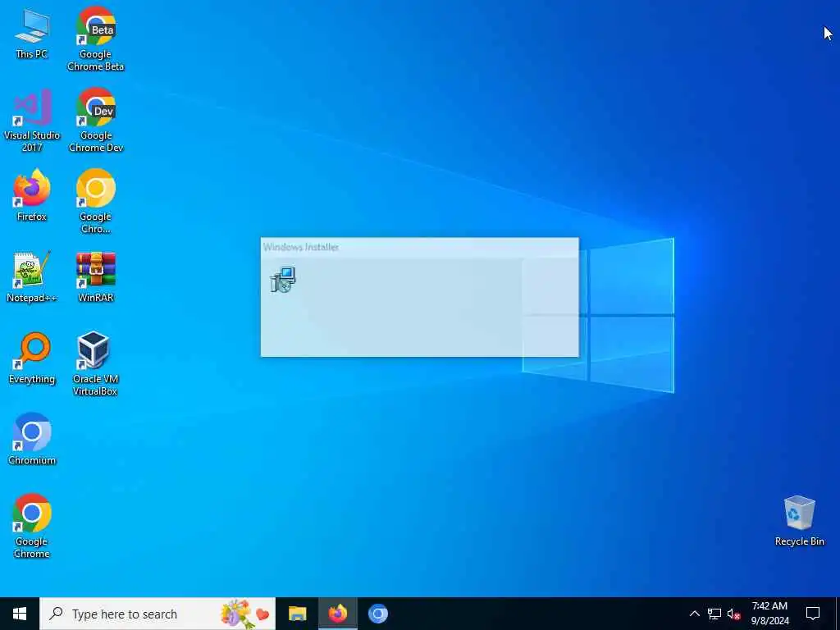Click the taskbar search box
Image resolution: width=840 pixels, height=630 pixels.
click(x=157, y=614)
